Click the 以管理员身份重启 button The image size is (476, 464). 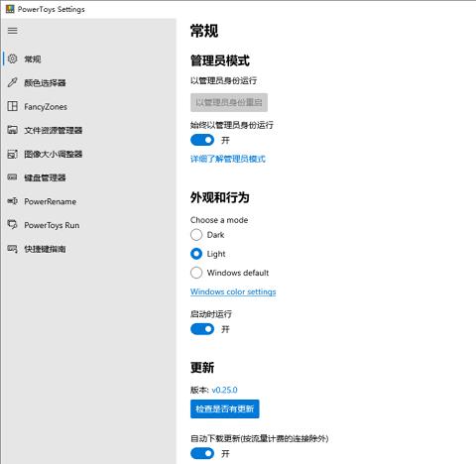tap(229, 102)
